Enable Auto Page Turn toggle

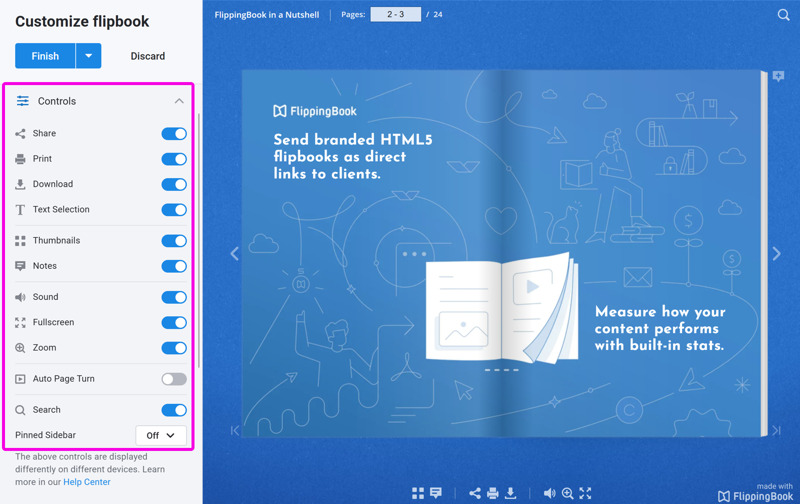[174, 379]
